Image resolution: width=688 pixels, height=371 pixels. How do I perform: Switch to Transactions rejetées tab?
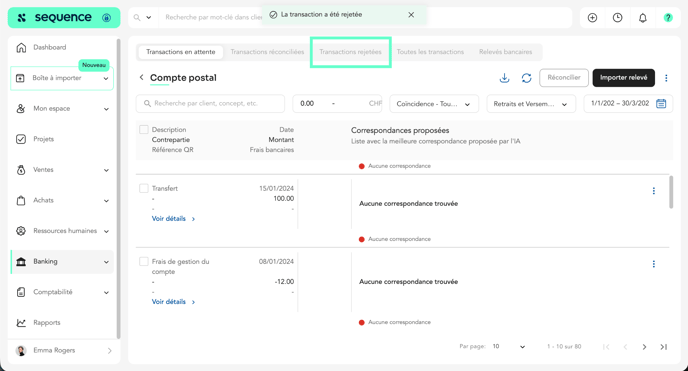(350, 52)
